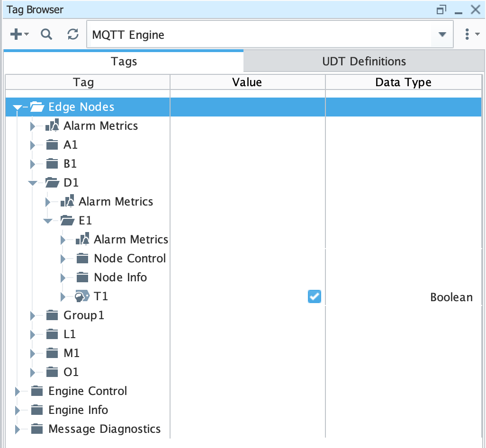Screen dimensions: 486x448
Task: Switch to the UDT Definitions tab
Action: [364, 62]
